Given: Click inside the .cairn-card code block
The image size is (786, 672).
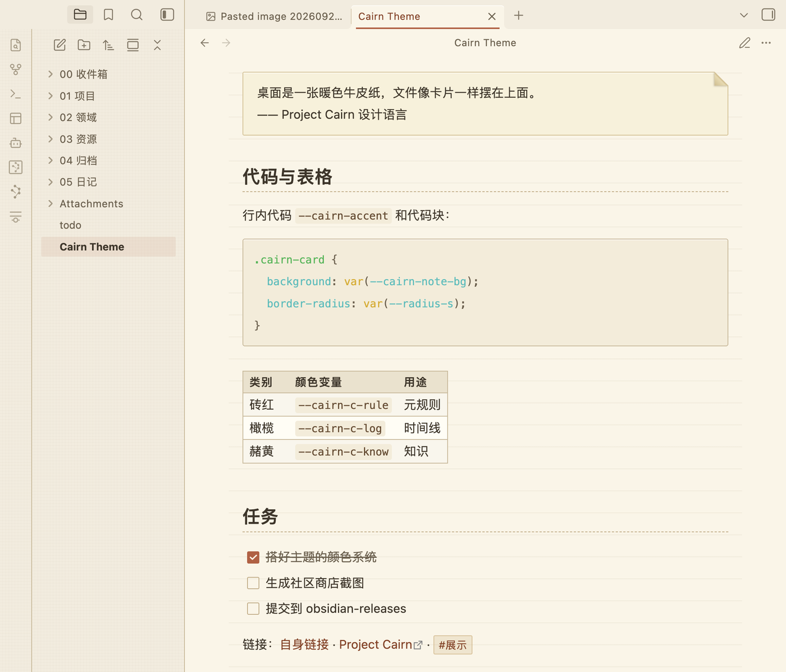Looking at the screenshot, I should (485, 292).
